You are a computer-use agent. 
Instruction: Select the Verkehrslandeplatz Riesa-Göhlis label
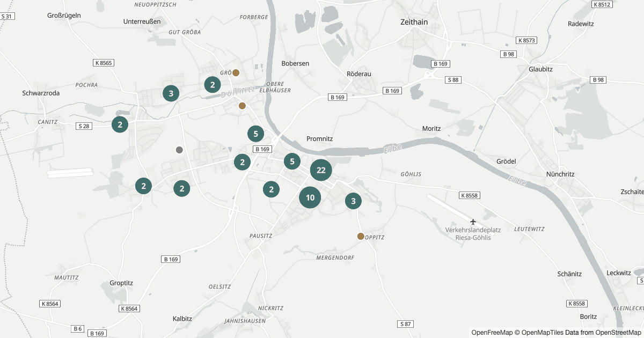473,233
